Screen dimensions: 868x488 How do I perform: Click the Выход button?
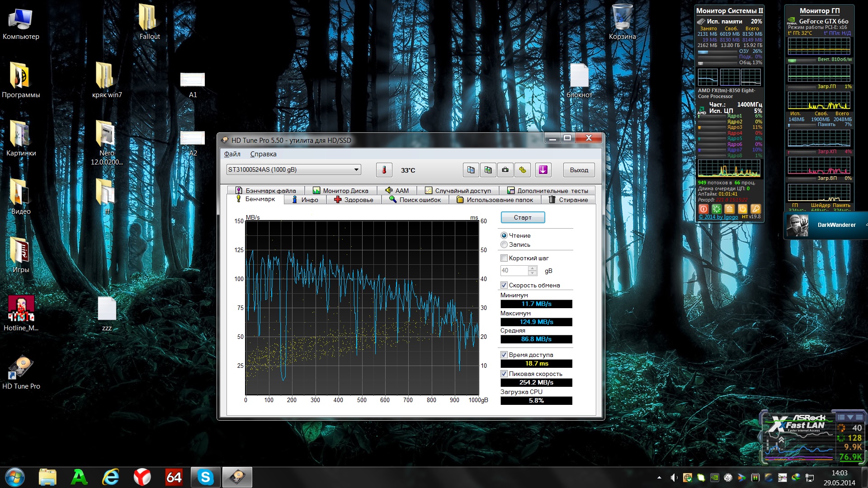[579, 170]
